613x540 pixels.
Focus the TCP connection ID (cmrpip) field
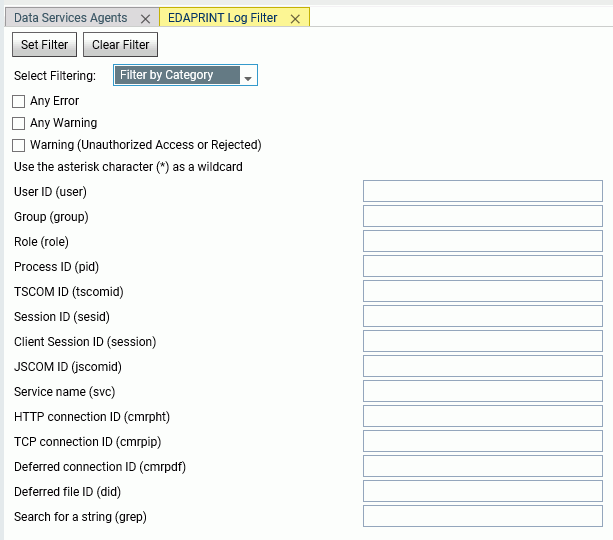(x=483, y=441)
